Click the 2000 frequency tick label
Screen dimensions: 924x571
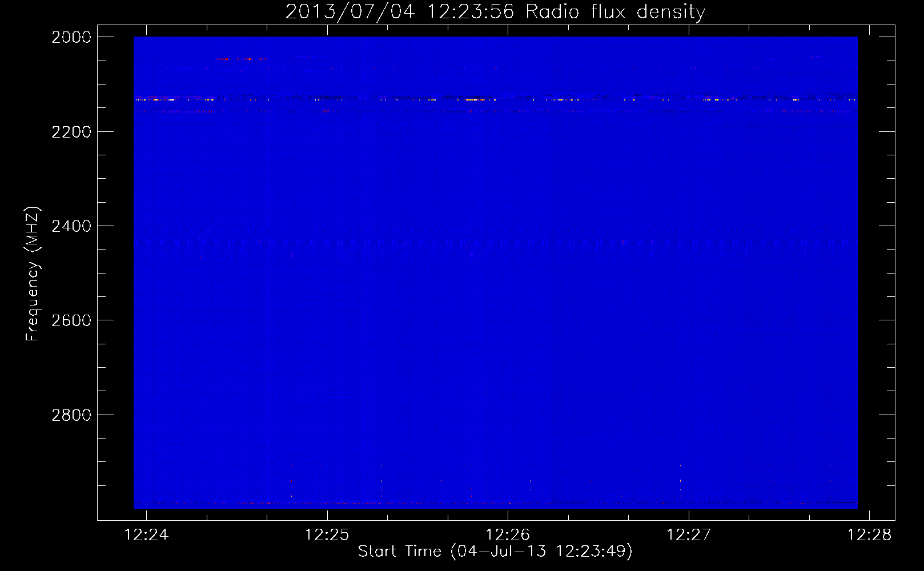pos(71,37)
